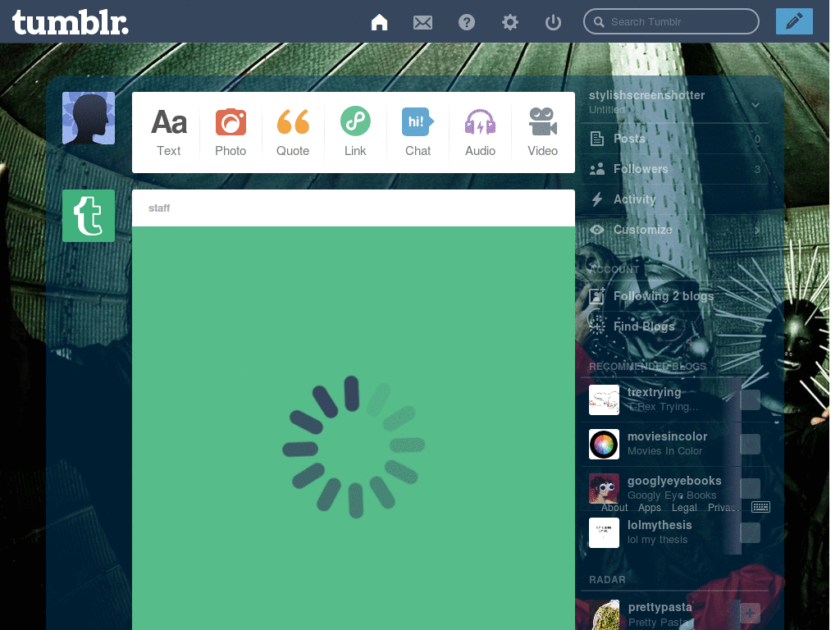Click the user silhouette avatar
Image resolution: width=840 pixels, height=630 pixels.
click(x=89, y=118)
